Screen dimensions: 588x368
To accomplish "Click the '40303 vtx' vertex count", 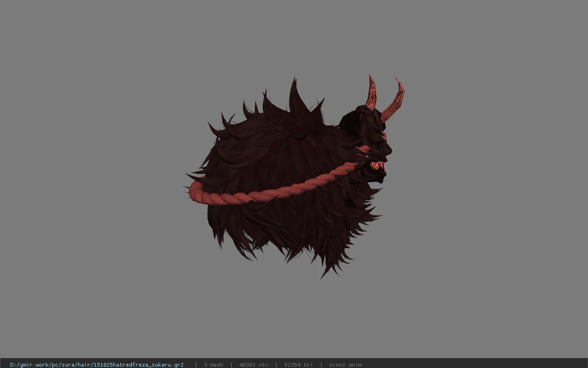I will pos(254,365).
